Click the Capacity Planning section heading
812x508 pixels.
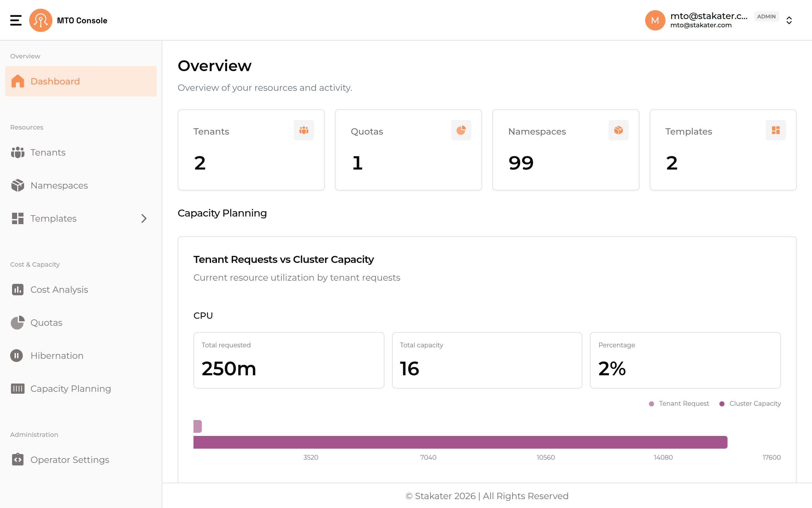click(x=222, y=213)
